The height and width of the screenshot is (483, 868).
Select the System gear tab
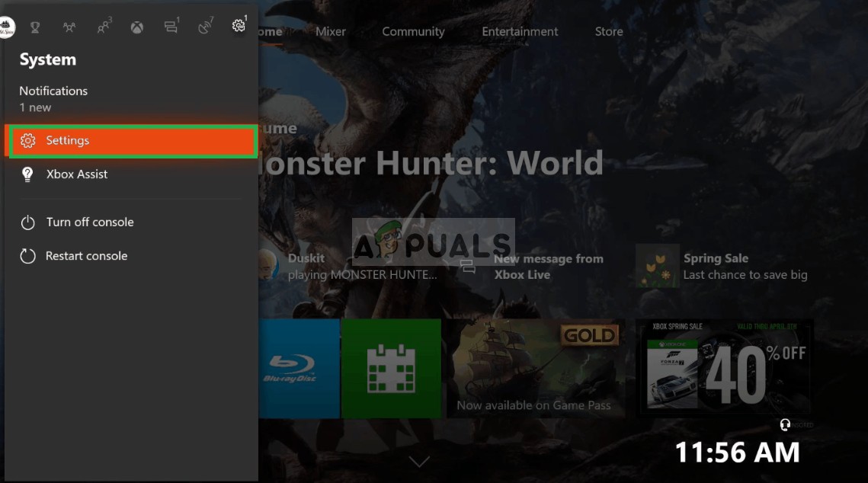[x=239, y=25]
